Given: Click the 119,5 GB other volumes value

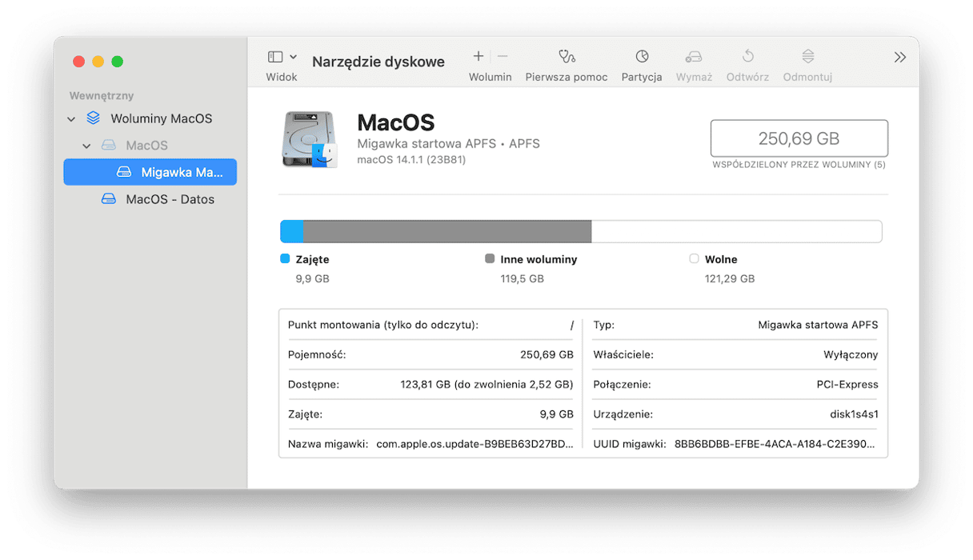Looking at the screenshot, I should [522, 278].
